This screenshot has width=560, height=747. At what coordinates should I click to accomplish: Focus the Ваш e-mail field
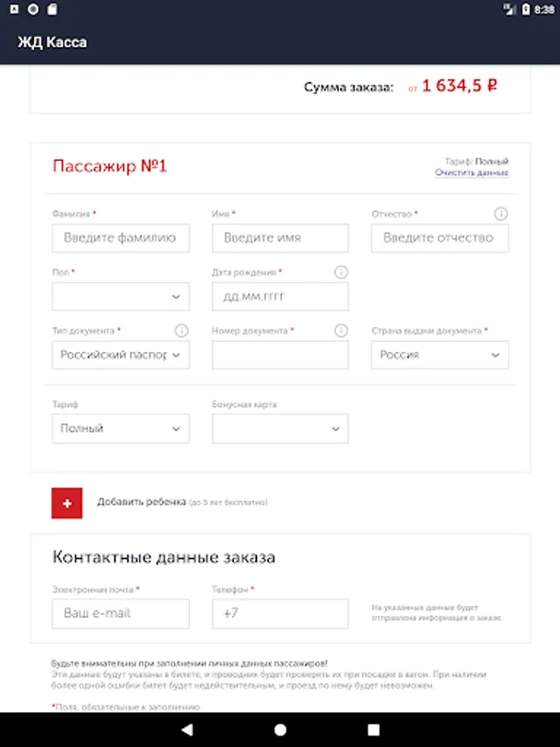click(x=120, y=613)
